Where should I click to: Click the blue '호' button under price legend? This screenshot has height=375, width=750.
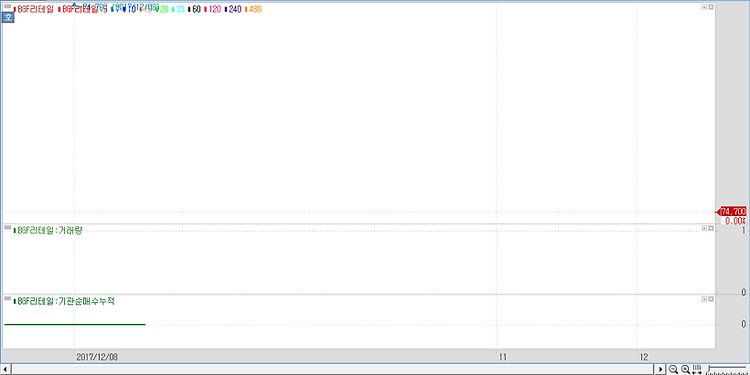[8, 18]
